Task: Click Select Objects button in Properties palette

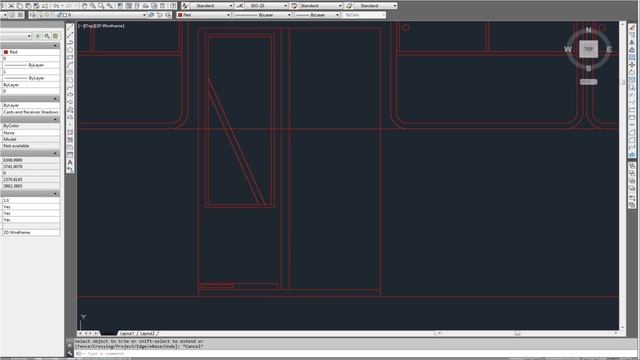Action: [x=47, y=36]
